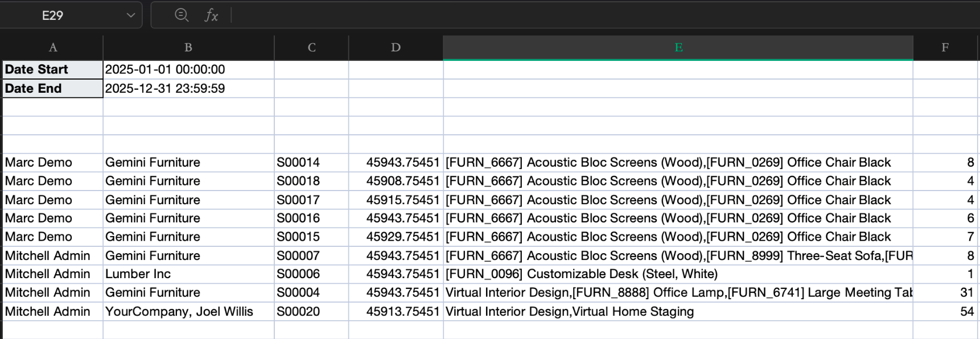Click the name box showing E29

click(52, 15)
